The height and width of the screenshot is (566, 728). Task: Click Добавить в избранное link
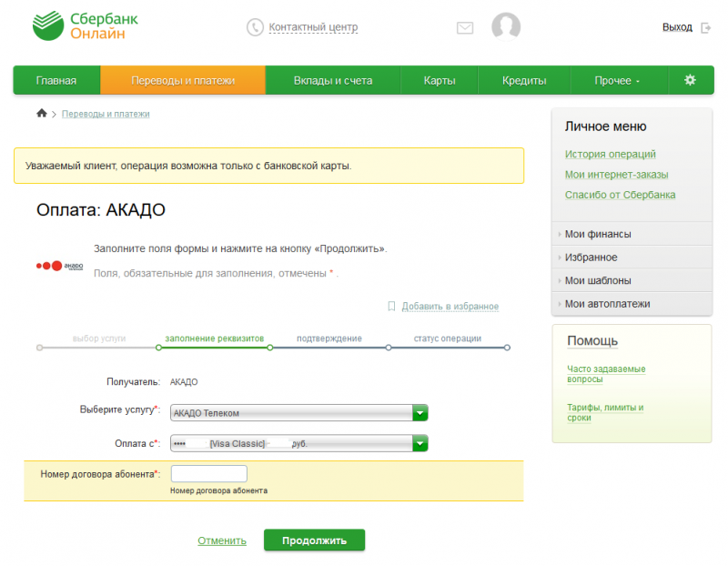click(x=450, y=307)
